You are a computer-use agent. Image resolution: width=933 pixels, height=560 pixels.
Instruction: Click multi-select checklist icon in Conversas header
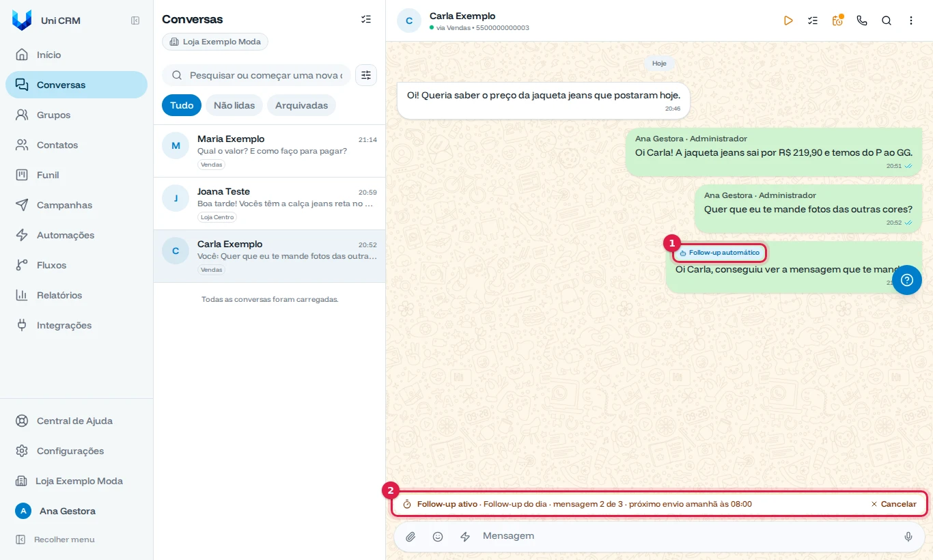click(x=366, y=19)
